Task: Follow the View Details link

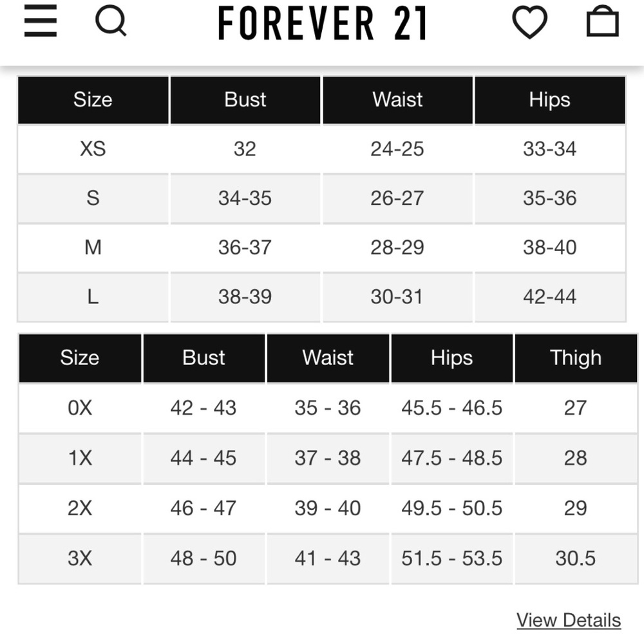Action: pos(569,620)
